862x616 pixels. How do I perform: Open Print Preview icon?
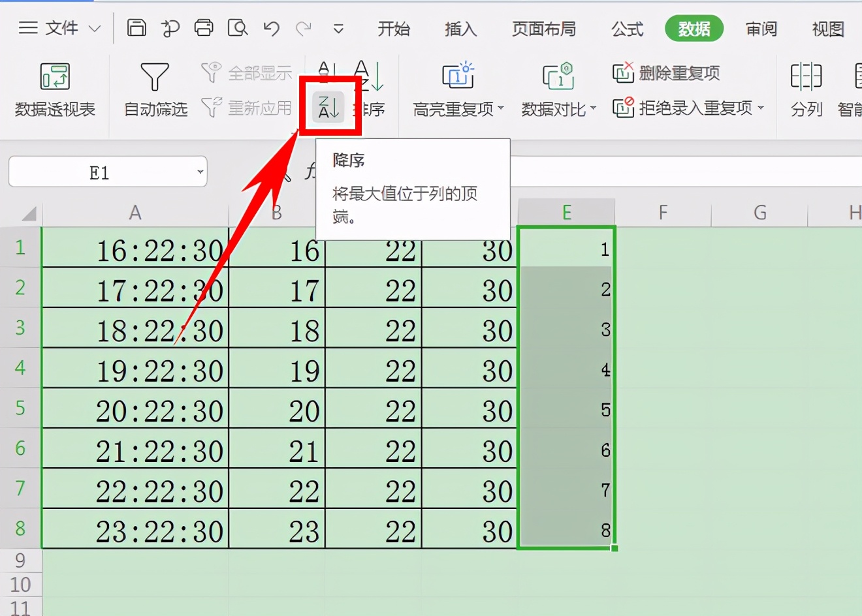click(238, 28)
